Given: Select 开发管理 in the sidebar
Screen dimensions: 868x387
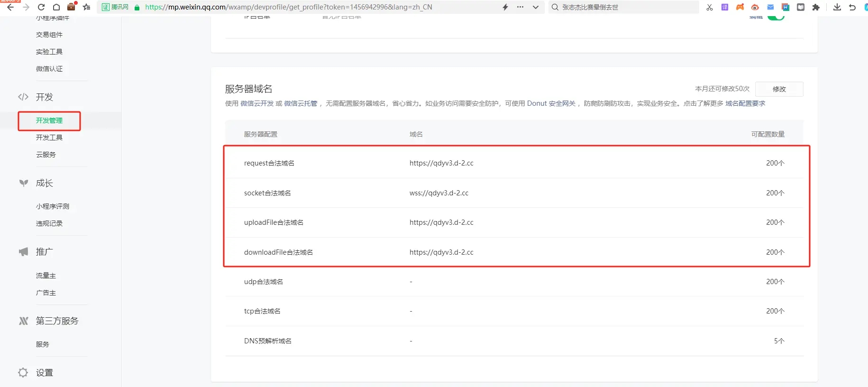Looking at the screenshot, I should [49, 120].
